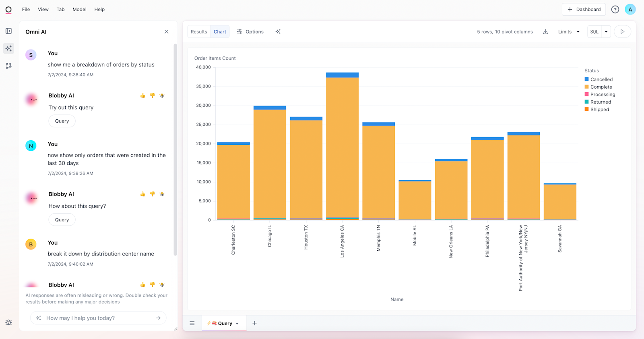This screenshot has width=644, height=339.
Task: Open the branch version control icon
Action: pyautogui.click(x=8, y=66)
